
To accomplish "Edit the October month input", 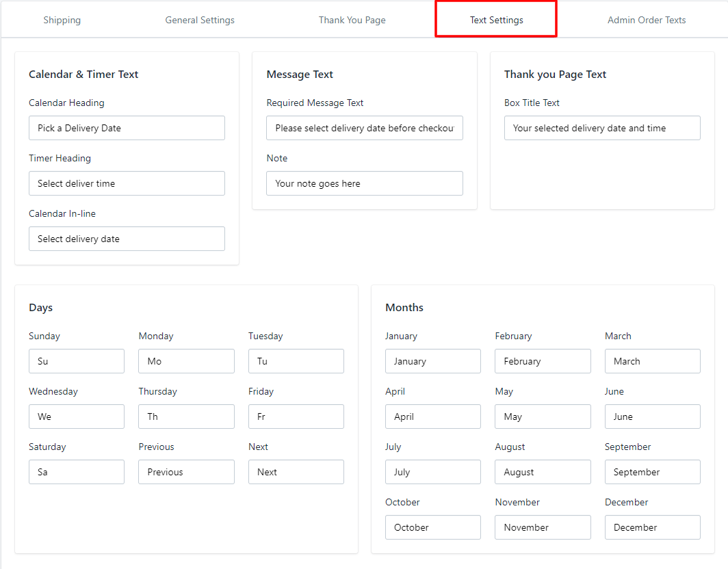I will pyautogui.click(x=433, y=527).
